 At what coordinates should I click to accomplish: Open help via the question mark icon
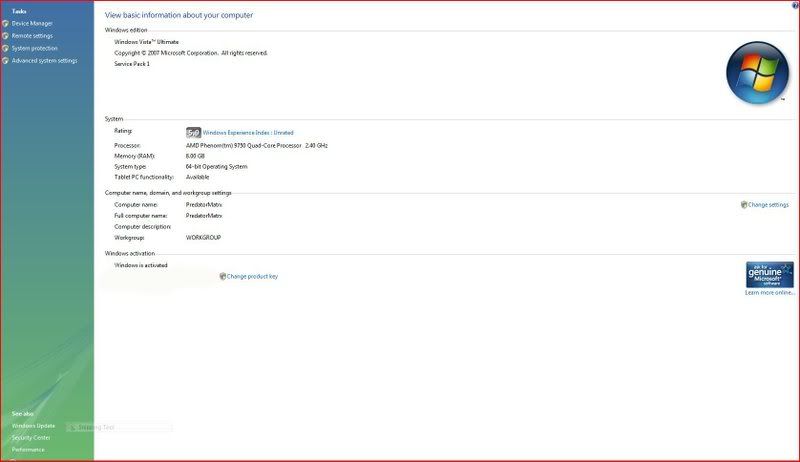pos(791,6)
